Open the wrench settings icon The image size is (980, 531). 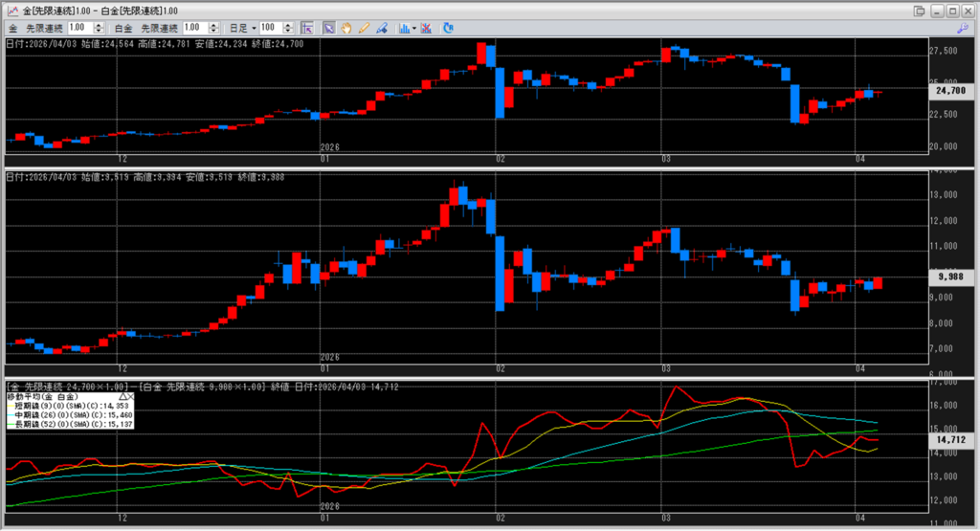pos(963,28)
